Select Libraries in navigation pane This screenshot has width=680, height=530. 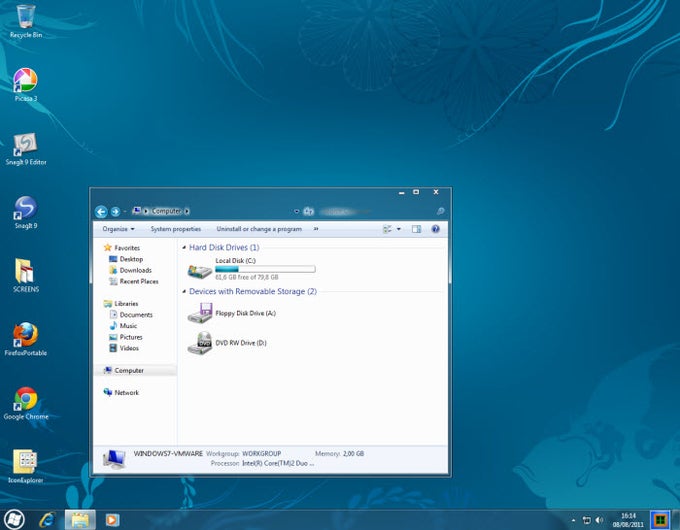pyautogui.click(x=126, y=304)
